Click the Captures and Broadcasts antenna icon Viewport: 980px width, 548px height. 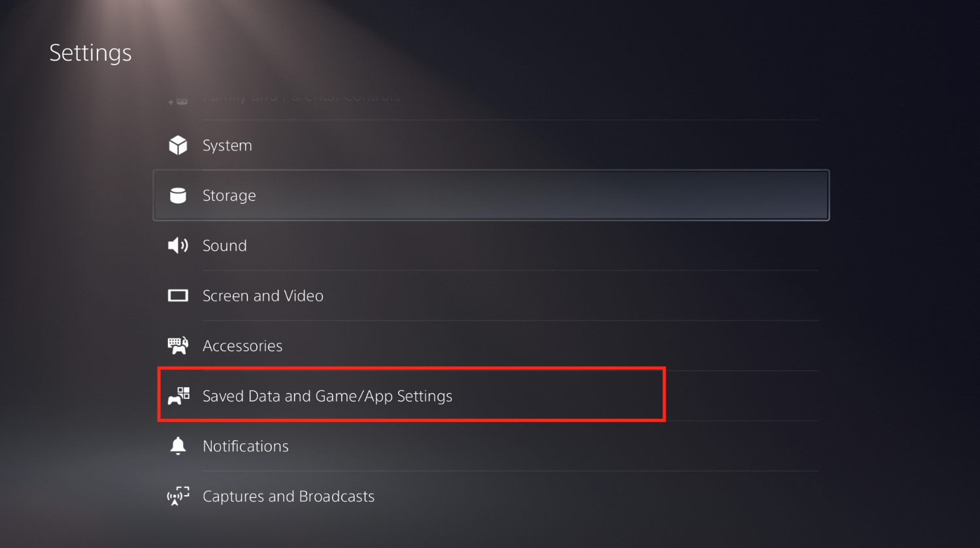[x=178, y=496]
